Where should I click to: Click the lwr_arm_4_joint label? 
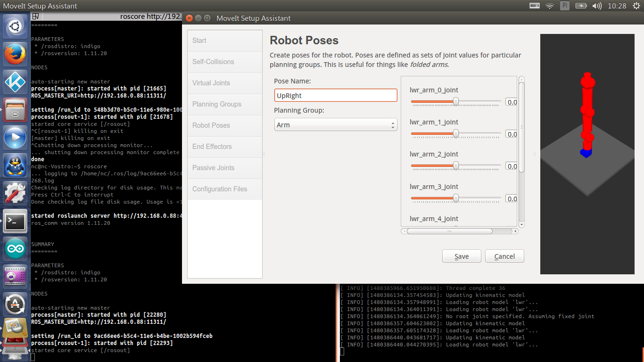click(434, 219)
